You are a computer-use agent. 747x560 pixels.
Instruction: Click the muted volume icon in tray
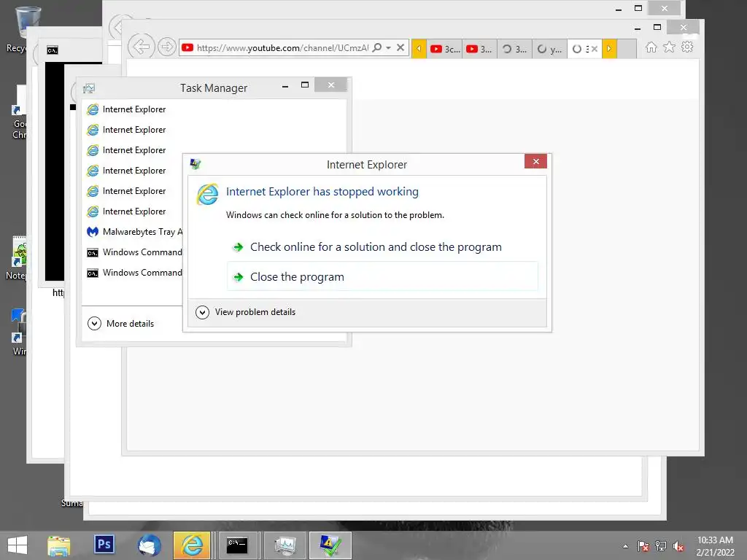point(678,546)
